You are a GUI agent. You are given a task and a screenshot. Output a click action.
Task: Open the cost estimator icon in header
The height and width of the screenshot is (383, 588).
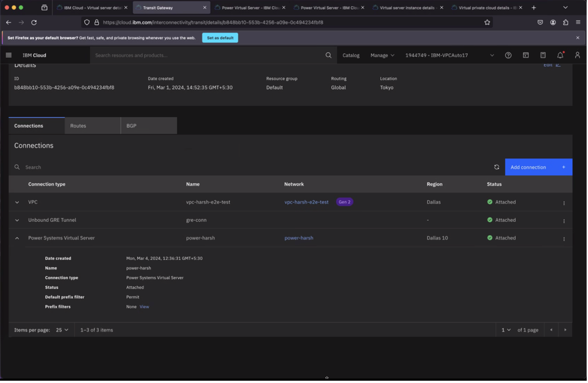click(x=543, y=55)
